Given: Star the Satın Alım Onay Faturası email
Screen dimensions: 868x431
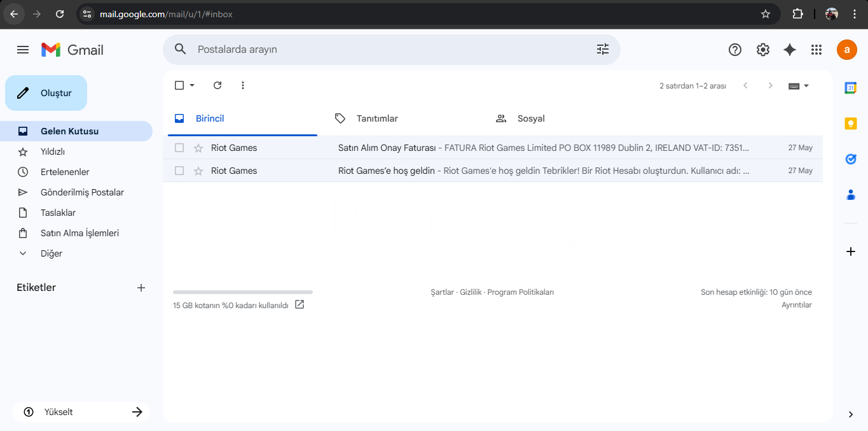Looking at the screenshot, I should coord(198,148).
